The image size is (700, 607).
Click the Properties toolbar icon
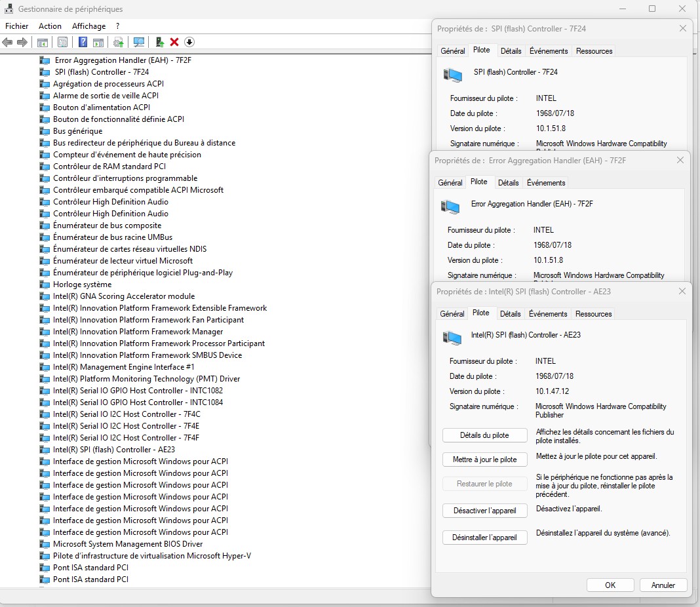[x=62, y=42]
